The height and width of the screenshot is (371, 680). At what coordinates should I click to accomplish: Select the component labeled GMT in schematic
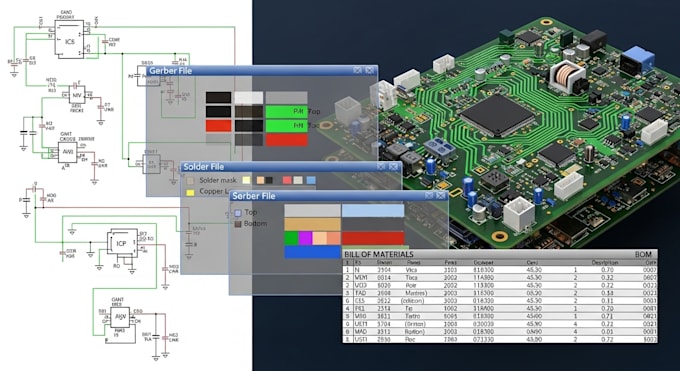tap(68, 152)
